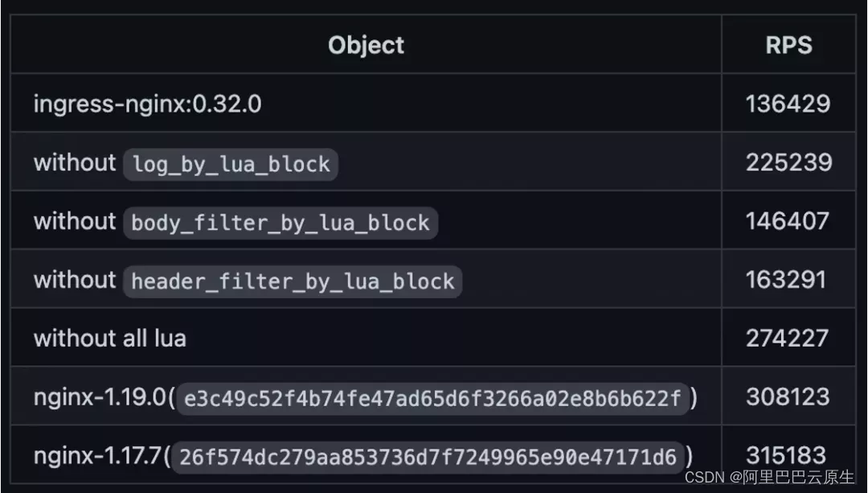Click the body_filter_by_lua_block code tag

point(280,223)
